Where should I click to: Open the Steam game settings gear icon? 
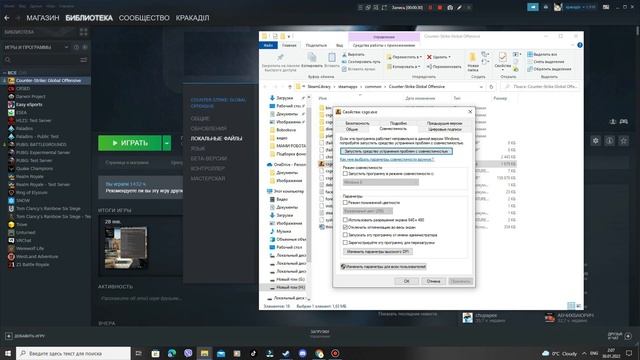[596, 141]
